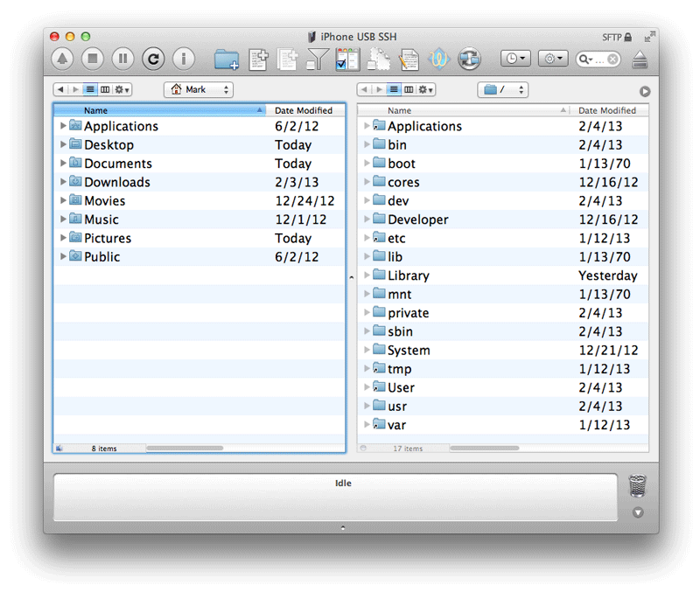Create a new folder using the toolbar icon
Viewport: 700px width, 592px height.
click(x=227, y=59)
